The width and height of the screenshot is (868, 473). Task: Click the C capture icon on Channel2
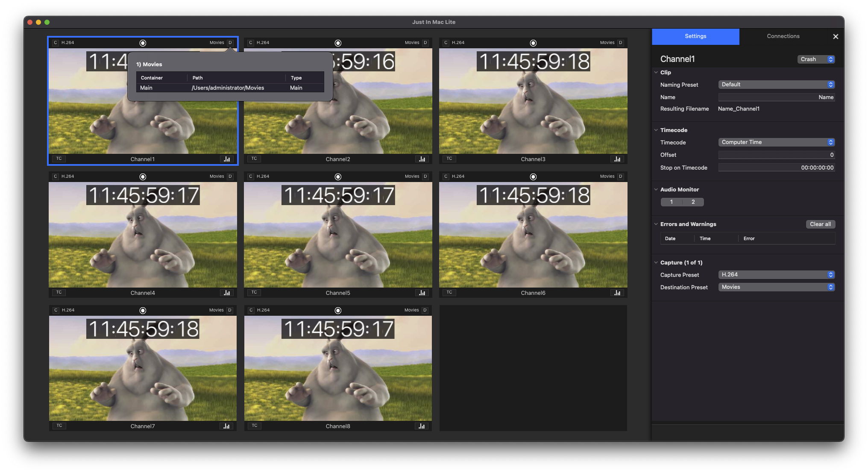pyautogui.click(x=251, y=43)
